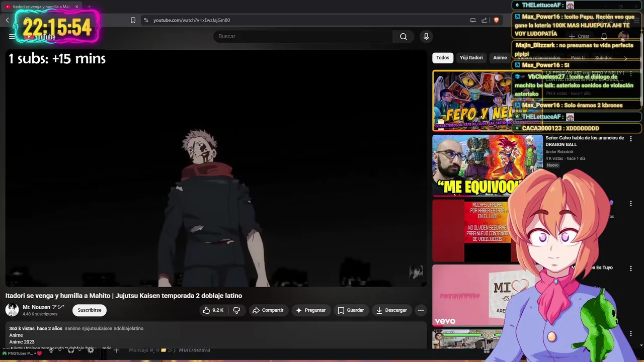Open more actions three-dot menu beside Descargar

click(x=421, y=310)
